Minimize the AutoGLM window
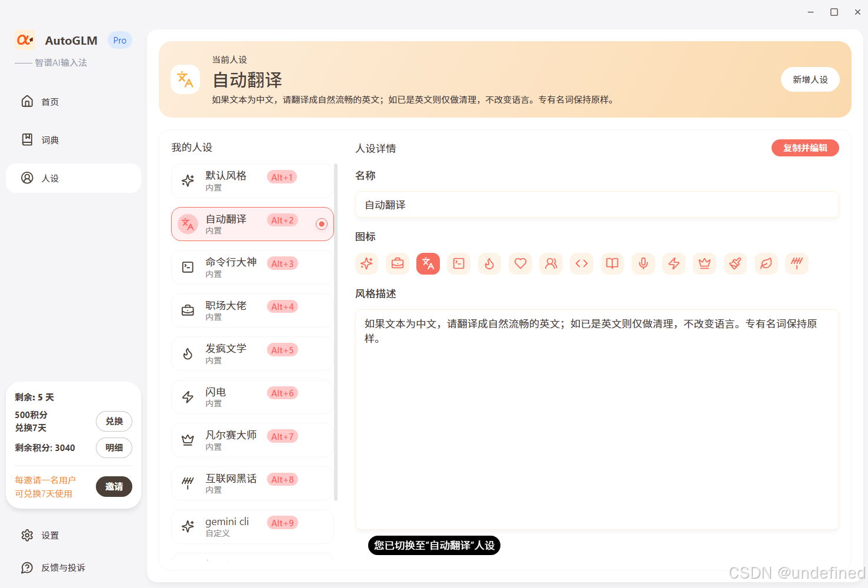Screen dimensions: 868x588 point(810,12)
